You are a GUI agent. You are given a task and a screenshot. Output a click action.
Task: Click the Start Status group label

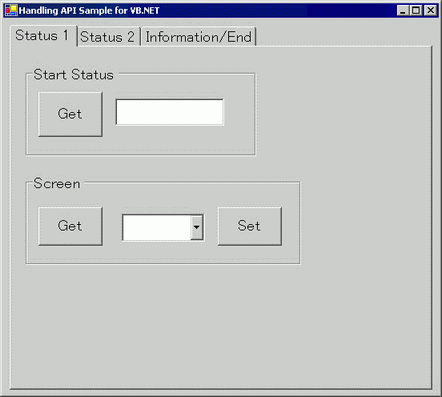click(73, 75)
